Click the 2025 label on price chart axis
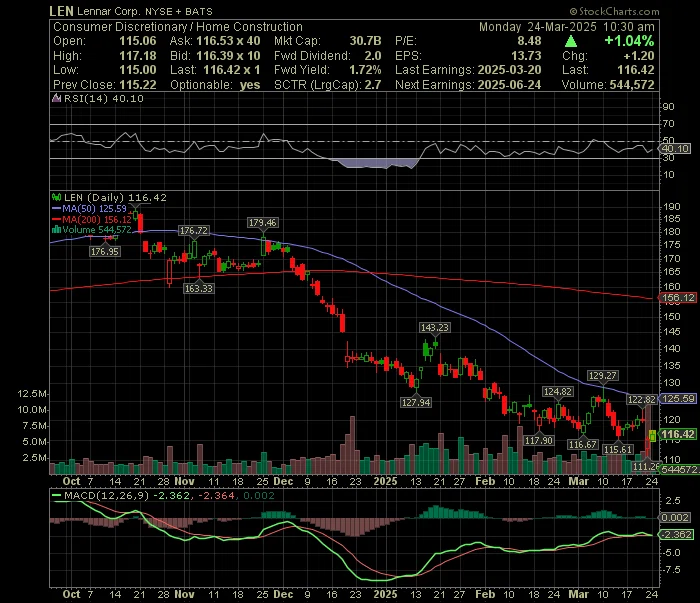Screen dimensions: 700x603 385,481
